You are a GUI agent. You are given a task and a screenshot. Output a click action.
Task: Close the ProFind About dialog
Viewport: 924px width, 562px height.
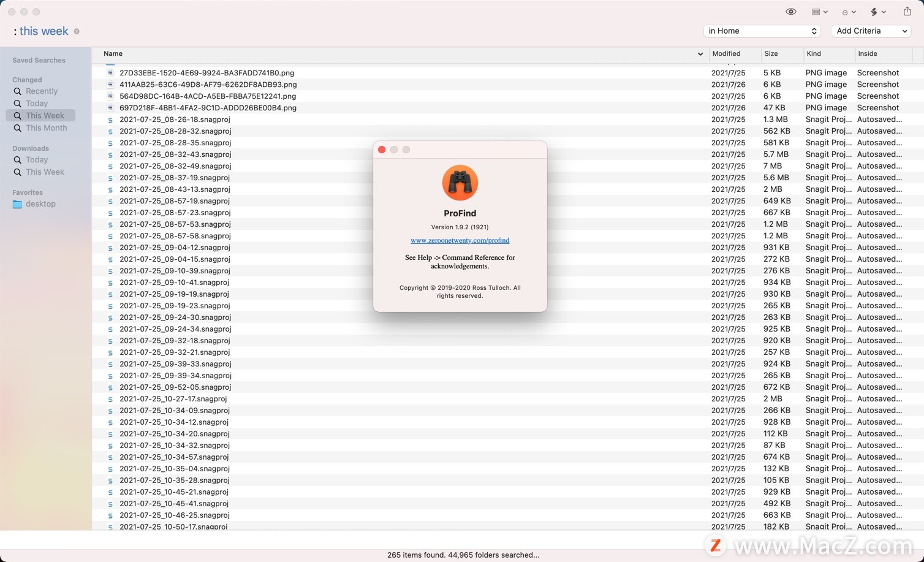tap(382, 150)
